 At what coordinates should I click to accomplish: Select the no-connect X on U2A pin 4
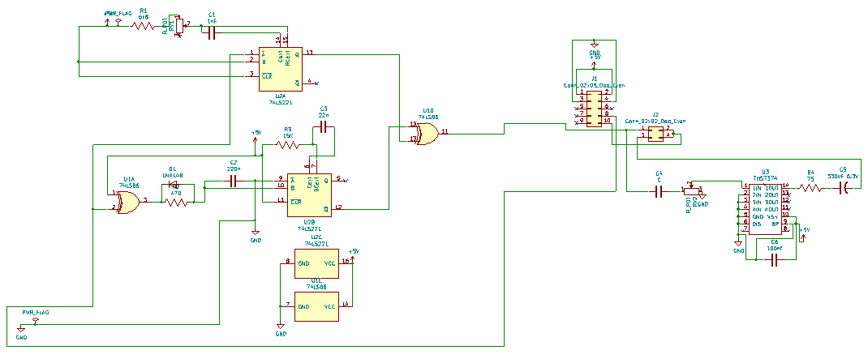click(316, 83)
